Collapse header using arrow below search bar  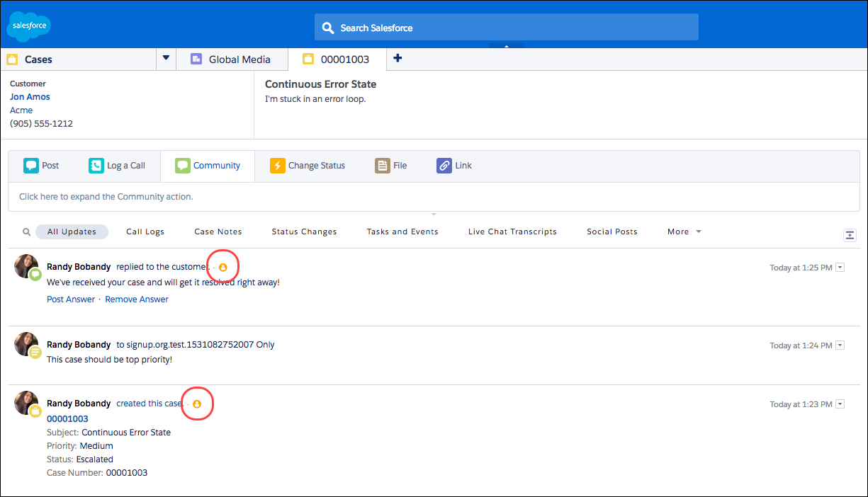(x=507, y=45)
